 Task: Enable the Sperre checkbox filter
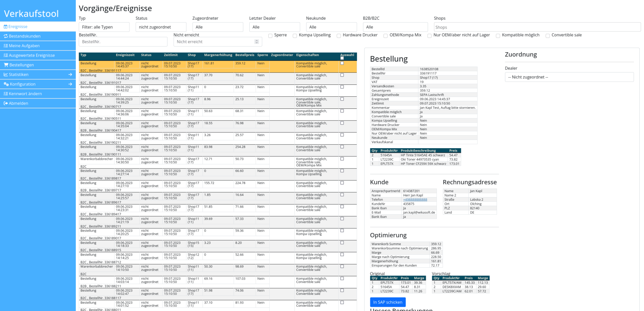click(x=270, y=36)
